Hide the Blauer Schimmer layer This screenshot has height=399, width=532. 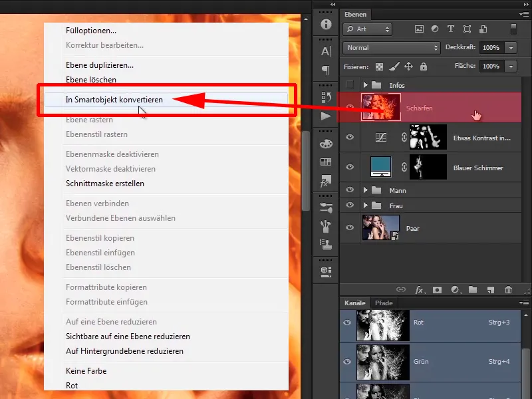350,167
